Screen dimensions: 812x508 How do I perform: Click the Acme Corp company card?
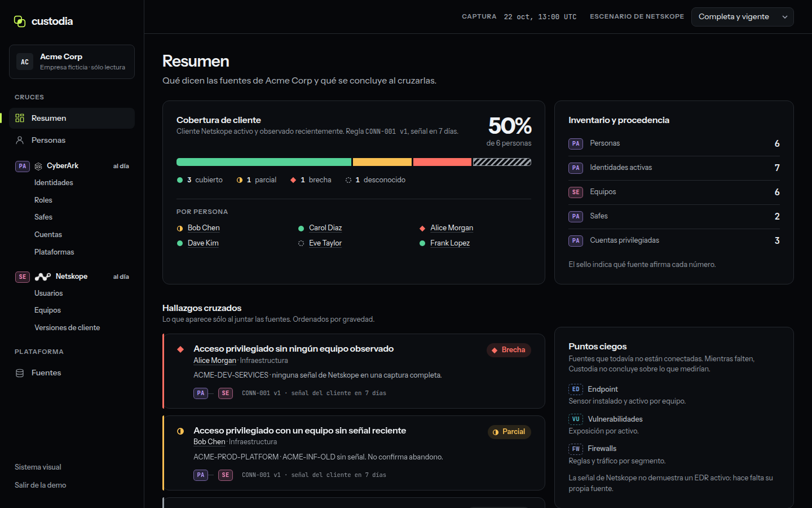point(72,62)
